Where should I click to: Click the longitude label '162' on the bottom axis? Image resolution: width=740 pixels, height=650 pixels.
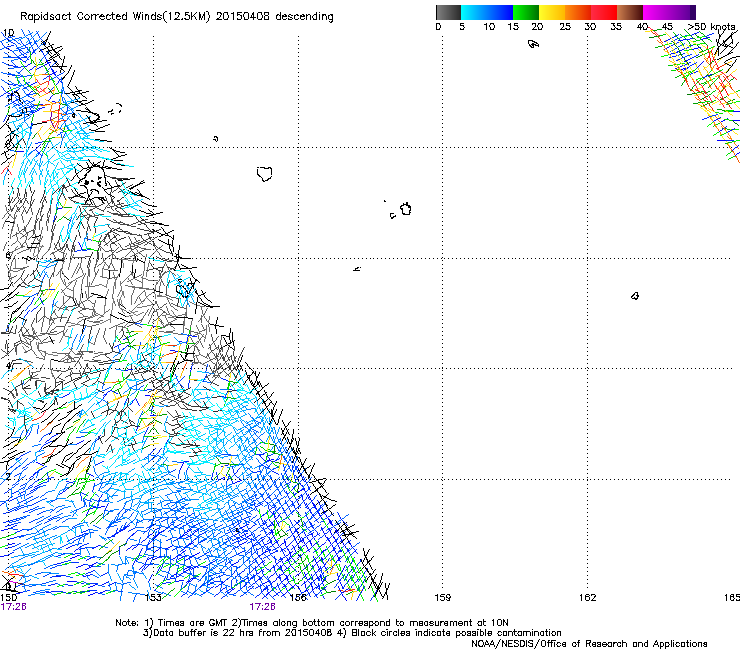click(x=588, y=598)
